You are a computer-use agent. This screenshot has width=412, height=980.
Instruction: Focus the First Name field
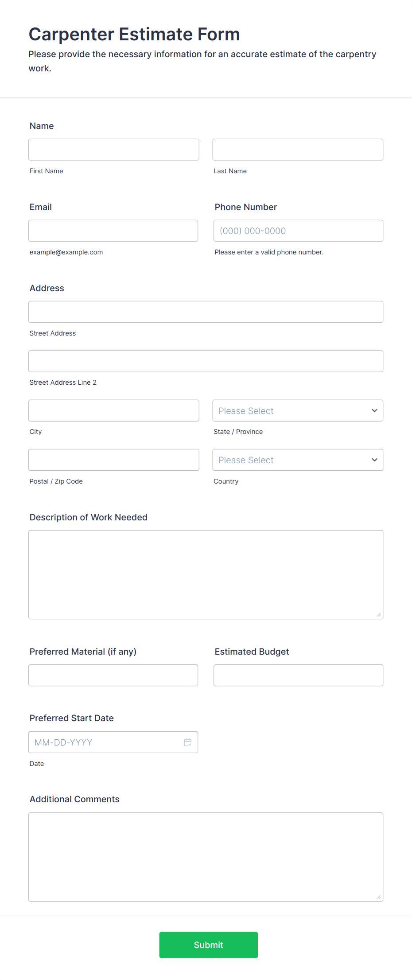114,149
